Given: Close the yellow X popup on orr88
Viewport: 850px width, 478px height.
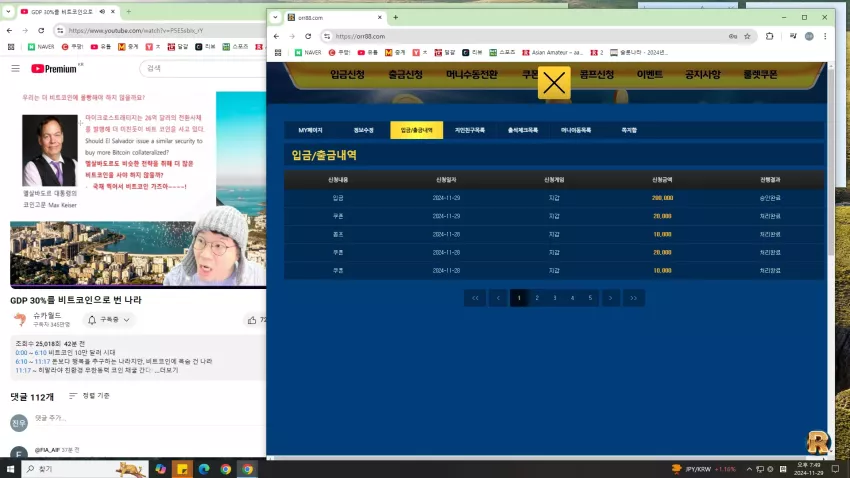Looking at the screenshot, I should [x=554, y=83].
